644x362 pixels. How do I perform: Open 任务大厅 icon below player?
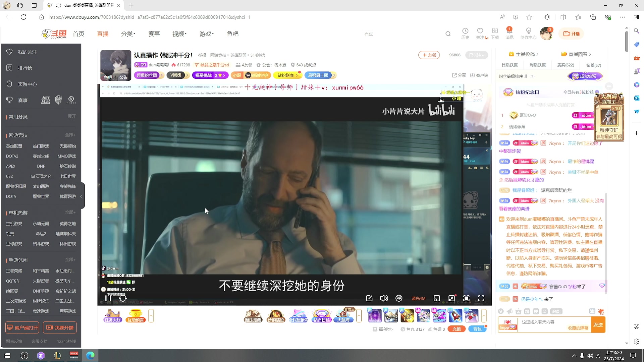[x=113, y=316]
